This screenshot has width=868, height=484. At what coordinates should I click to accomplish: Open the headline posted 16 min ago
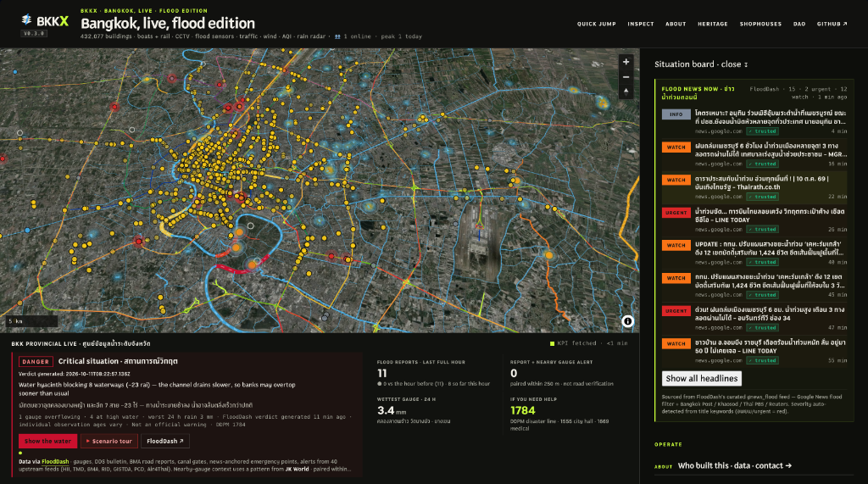click(x=771, y=150)
